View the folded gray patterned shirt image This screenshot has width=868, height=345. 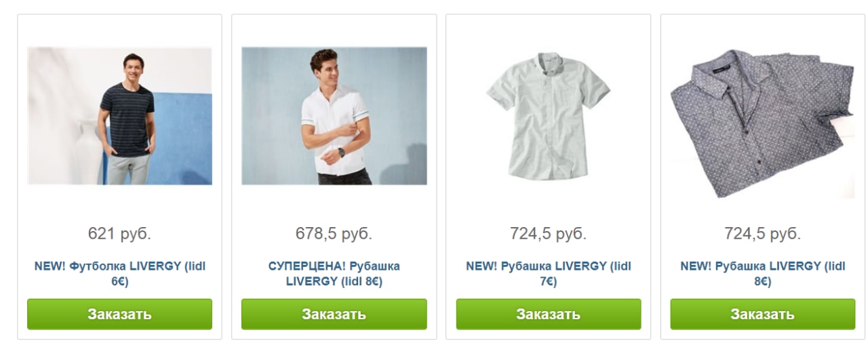762,123
